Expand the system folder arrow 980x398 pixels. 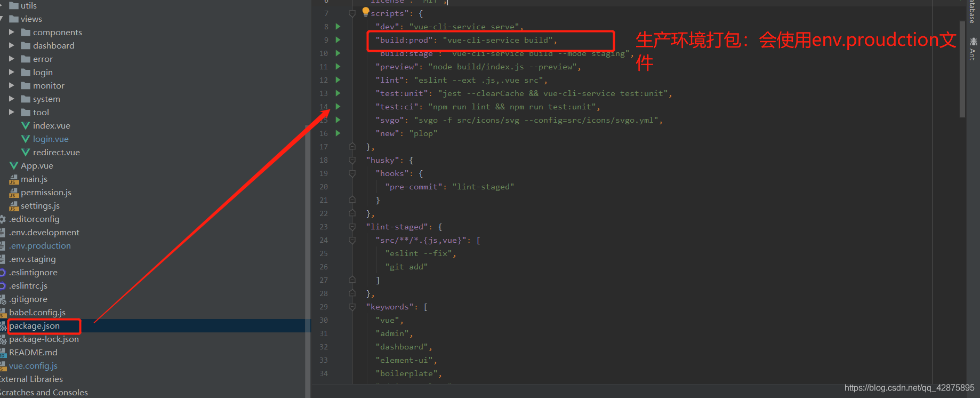click(12, 99)
